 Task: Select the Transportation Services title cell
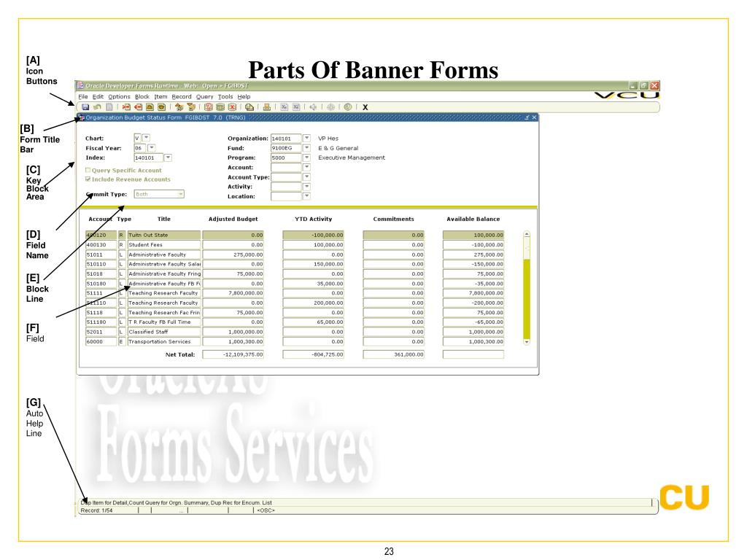point(164,341)
